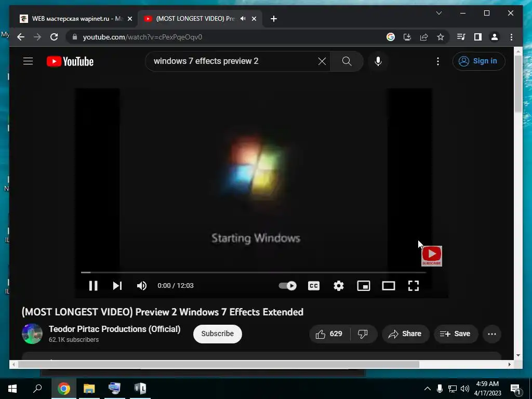Click the video progress bar
This screenshot has width=532, height=399.
pos(254,272)
